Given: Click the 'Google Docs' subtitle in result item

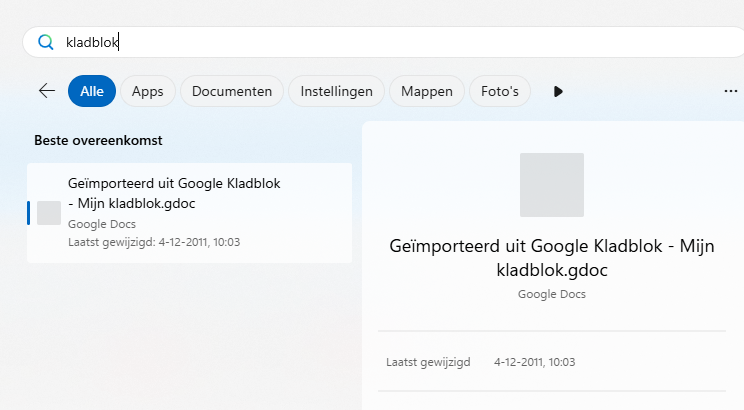Looking at the screenshot, I should coord(102,224).
